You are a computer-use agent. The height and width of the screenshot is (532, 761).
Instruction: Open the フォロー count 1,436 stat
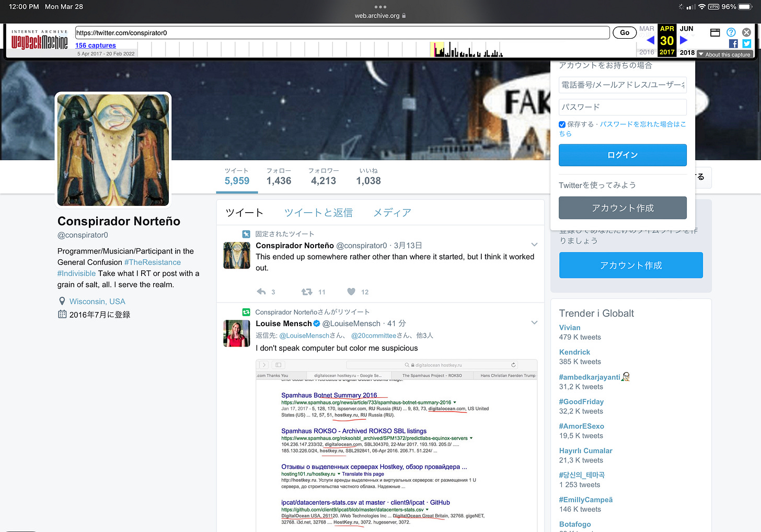click(279, 177)
